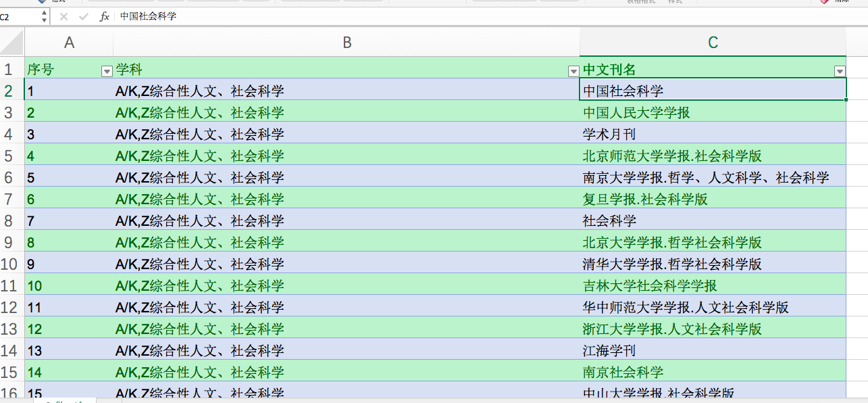Click 序号 cell with value 1

[69, 91]
